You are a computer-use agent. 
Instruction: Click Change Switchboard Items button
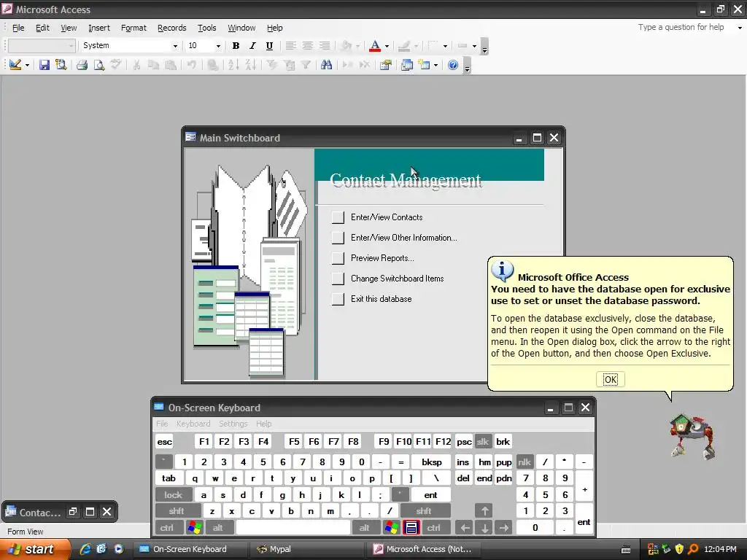point(338,279)
